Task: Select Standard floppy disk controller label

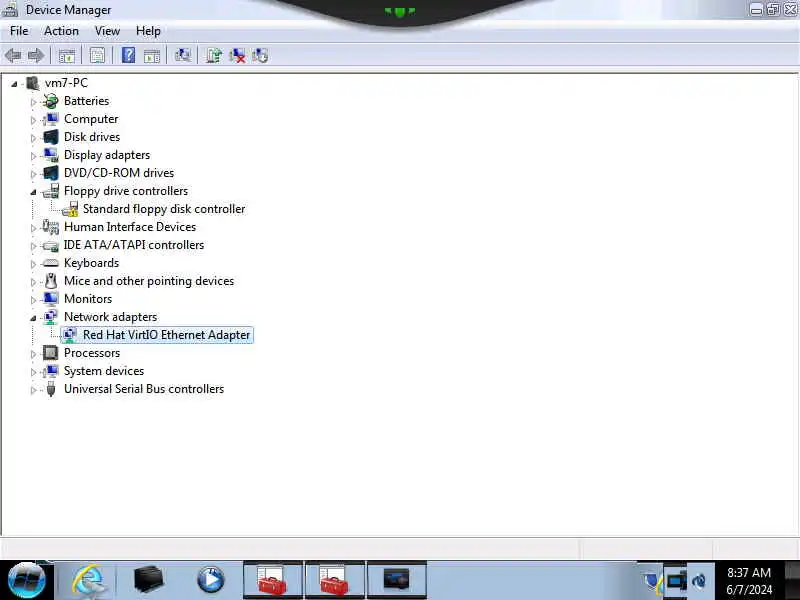Action: click(x=164, y=209)
